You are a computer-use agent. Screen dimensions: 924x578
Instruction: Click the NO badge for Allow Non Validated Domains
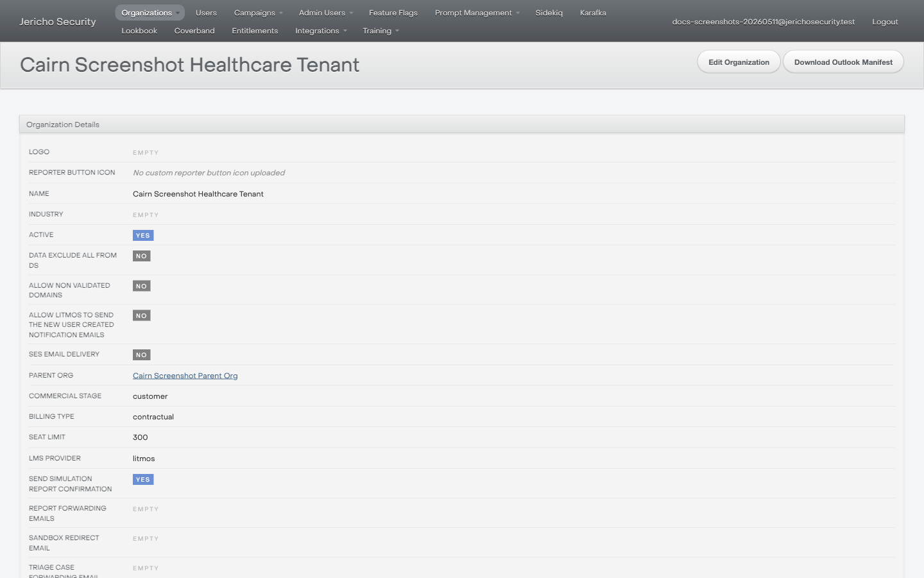[142, 286]
